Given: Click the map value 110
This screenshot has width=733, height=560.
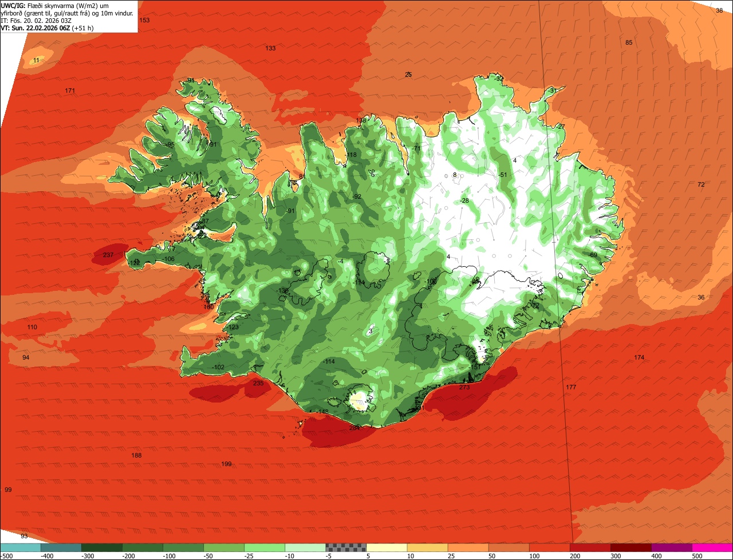Looking at the screenshot, I should (32, 327).
